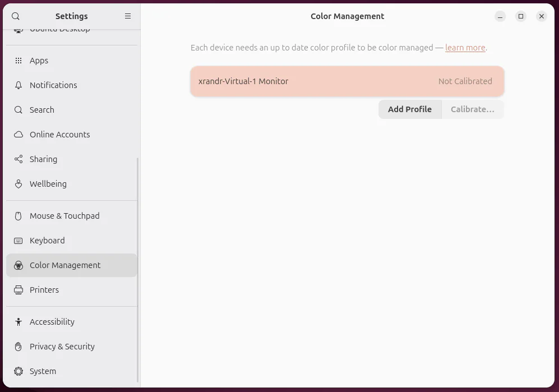The image size is (559, 392).
Task: Open the Printers settings icon
Action: click(x=18, y=289)
